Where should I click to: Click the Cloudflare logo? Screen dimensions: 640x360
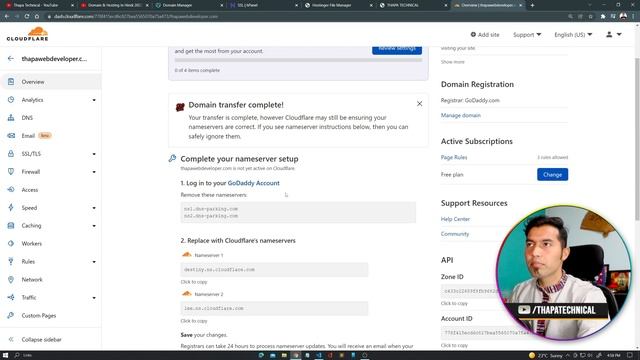(x=27, y=34)
